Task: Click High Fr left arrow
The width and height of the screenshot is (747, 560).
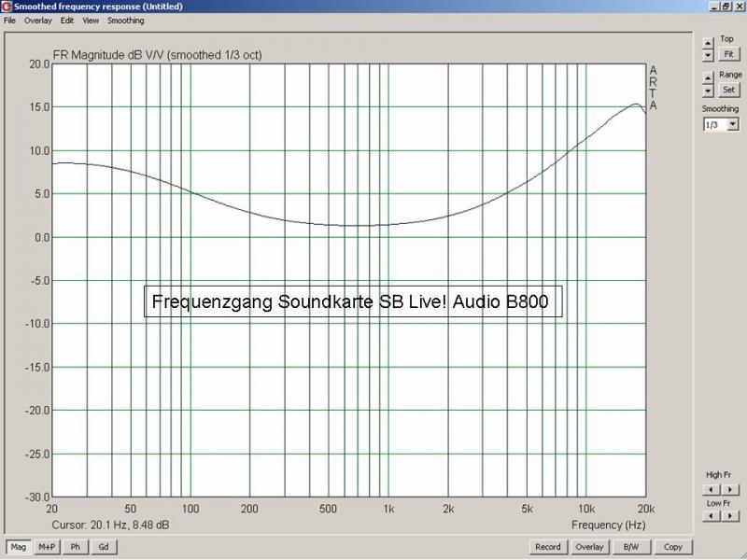Action: pyautogui.click(x=712, y=489)
